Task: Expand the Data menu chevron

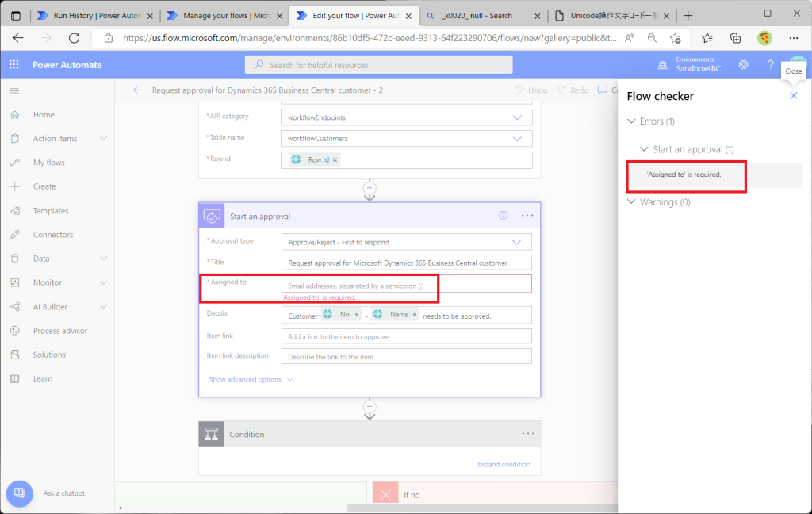Action: point(104,258)
